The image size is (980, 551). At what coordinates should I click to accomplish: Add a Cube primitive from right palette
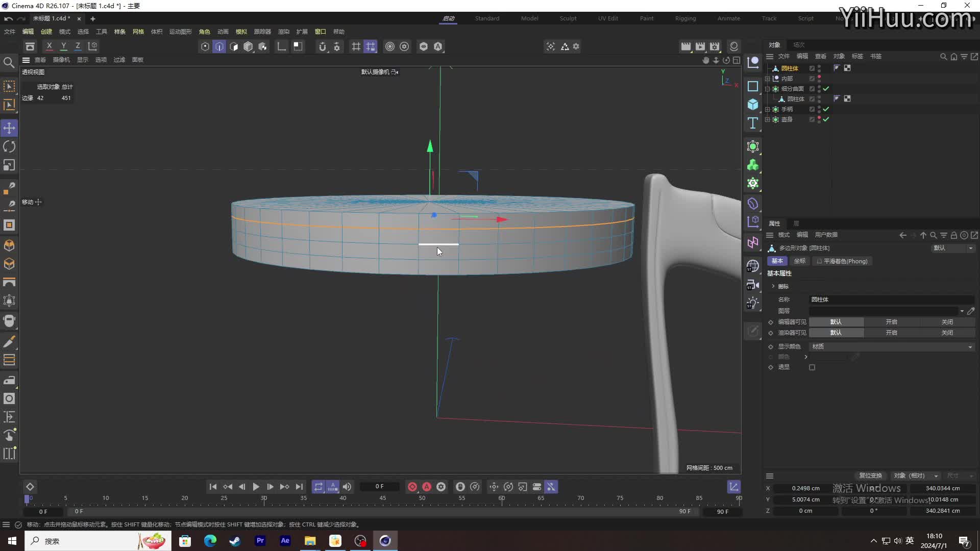pyautogui.click(x=753, y=105)
